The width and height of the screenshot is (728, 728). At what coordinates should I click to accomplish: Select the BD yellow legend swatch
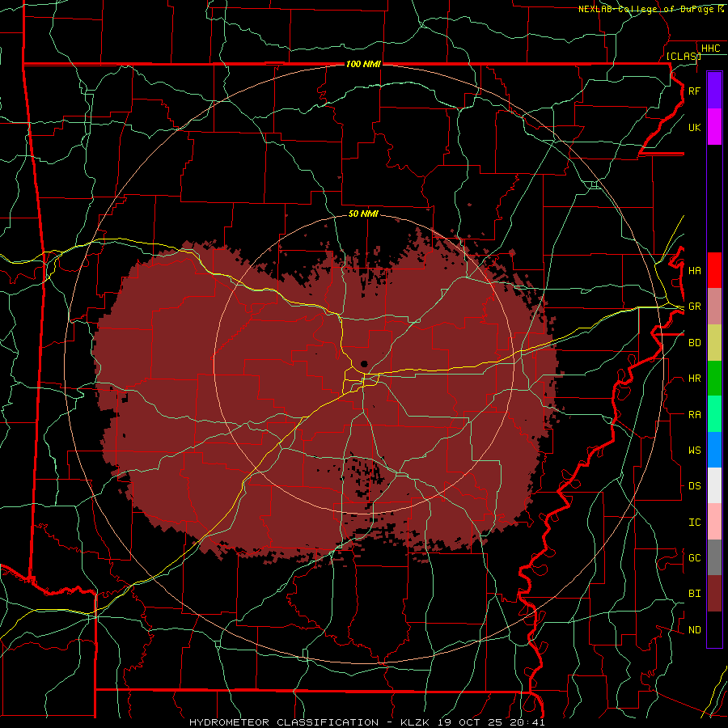(x=714, y=343)
